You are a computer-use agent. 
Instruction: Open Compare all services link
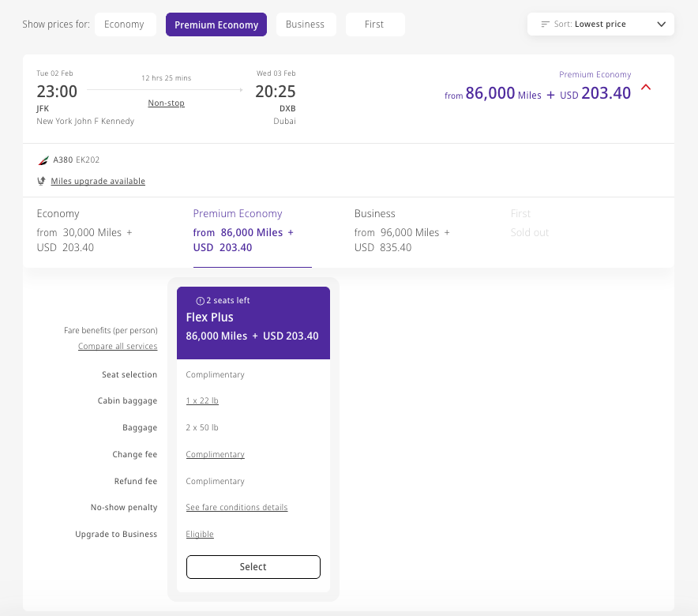point(118,346)
